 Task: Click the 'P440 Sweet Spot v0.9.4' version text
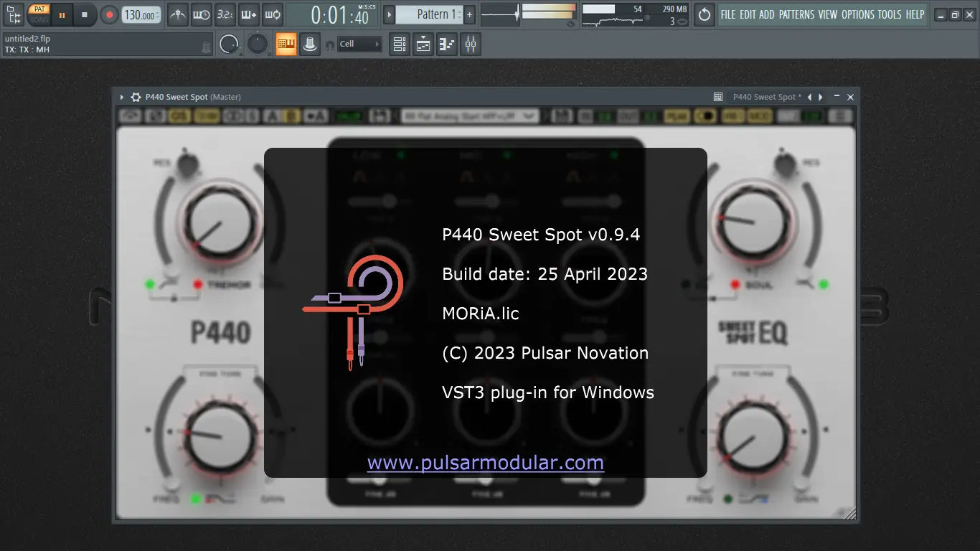[x=541, y=235]
